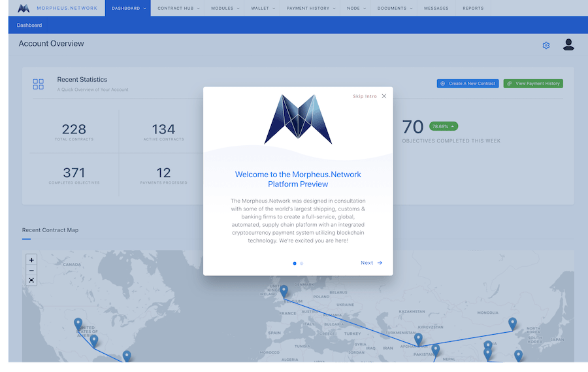The width and height of the screenshot is (588, 372).
Task: Click map pin over United States
Action: (78, 324)
